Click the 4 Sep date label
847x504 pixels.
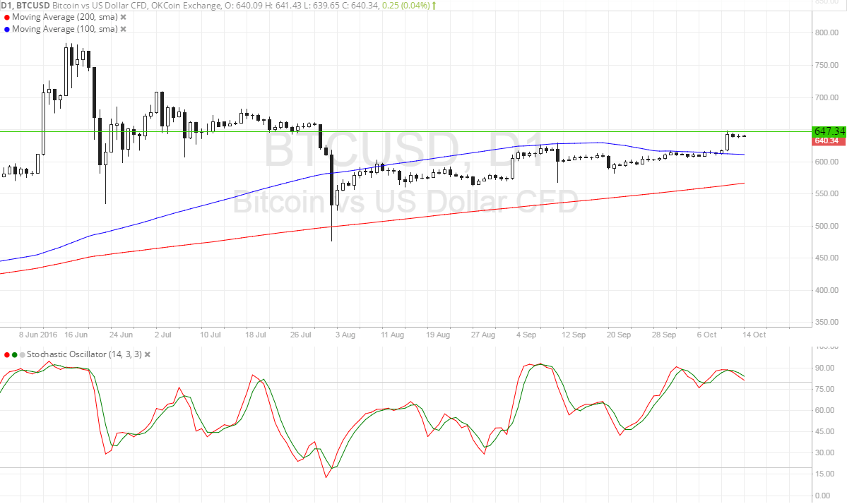pos(526,335)
